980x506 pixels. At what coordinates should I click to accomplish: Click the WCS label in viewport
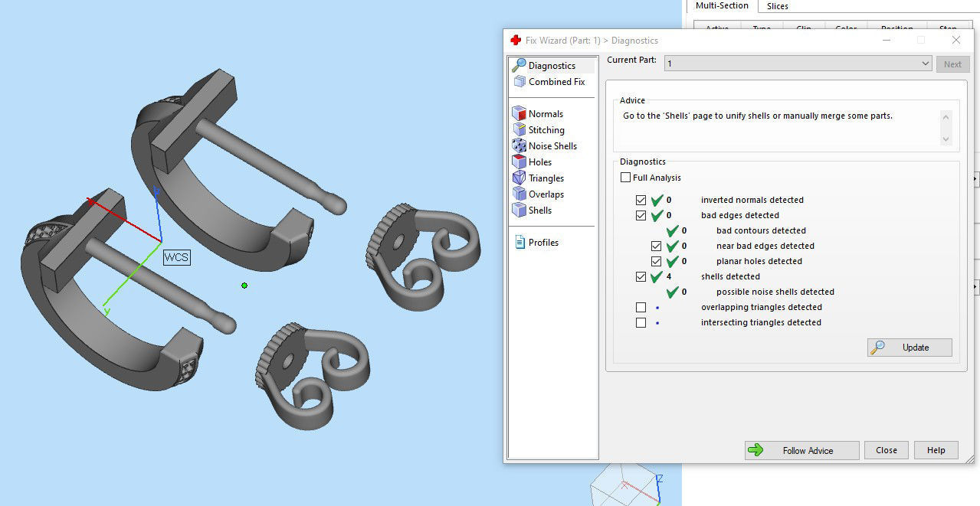(x=176, y=258)
